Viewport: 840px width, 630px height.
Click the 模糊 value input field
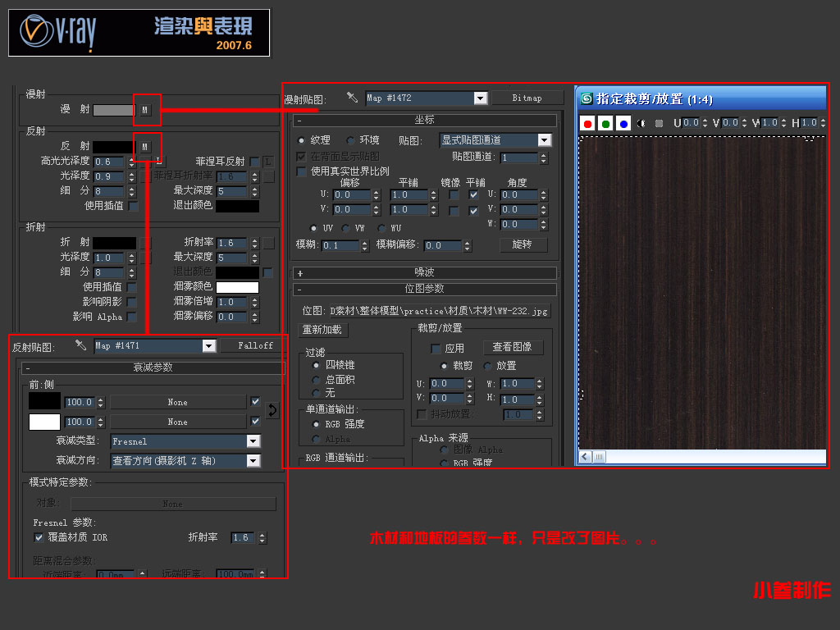pos(340,245)
